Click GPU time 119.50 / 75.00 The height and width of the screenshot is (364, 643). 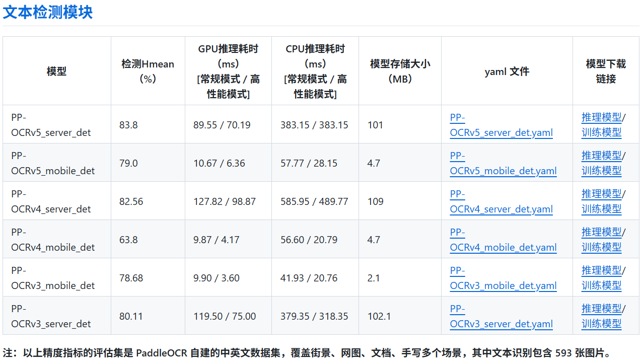225,316
